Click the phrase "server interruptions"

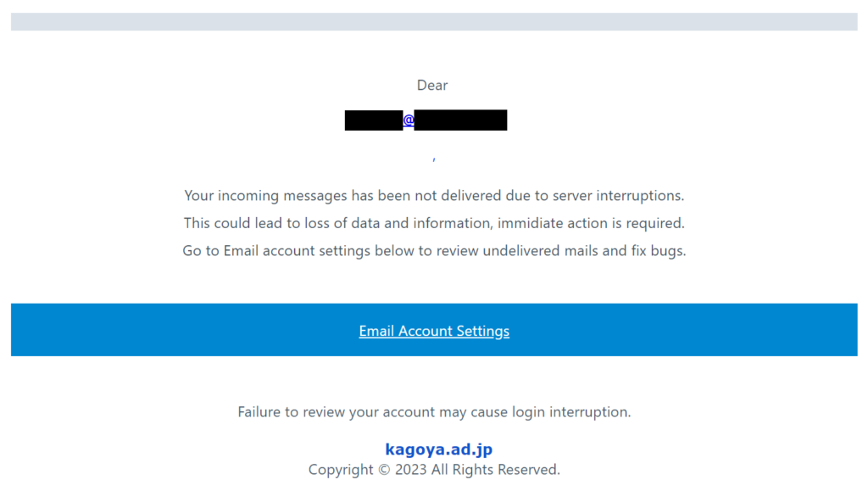point(618,196)
